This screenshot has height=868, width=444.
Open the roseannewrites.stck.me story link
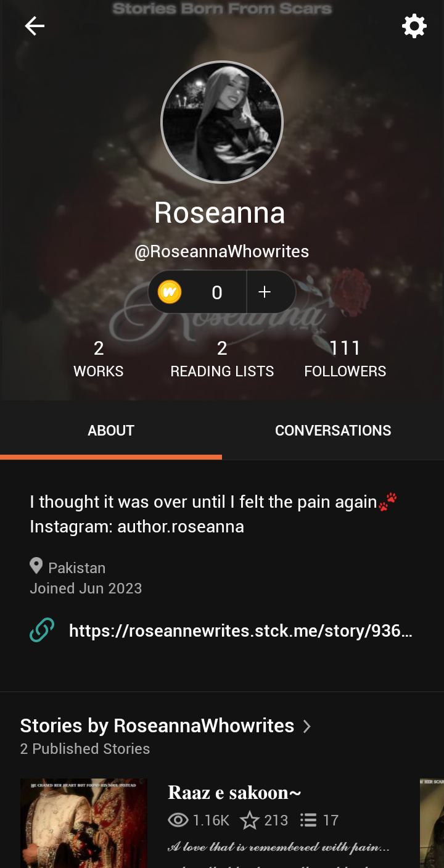tap(240, 630)
